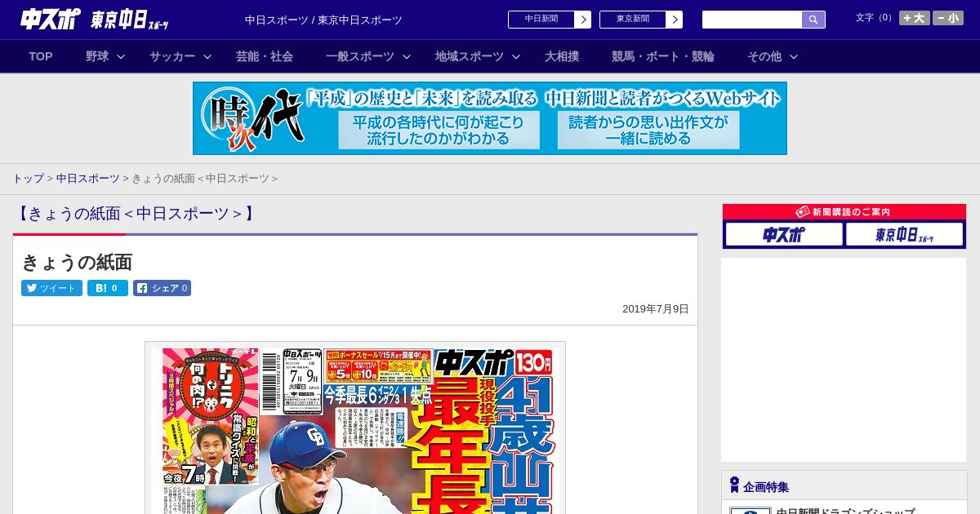The height and width of the screenshot is (514, 980).
Task: Click the arrow beside 東京新聞
Action: (x=675, y=20)
